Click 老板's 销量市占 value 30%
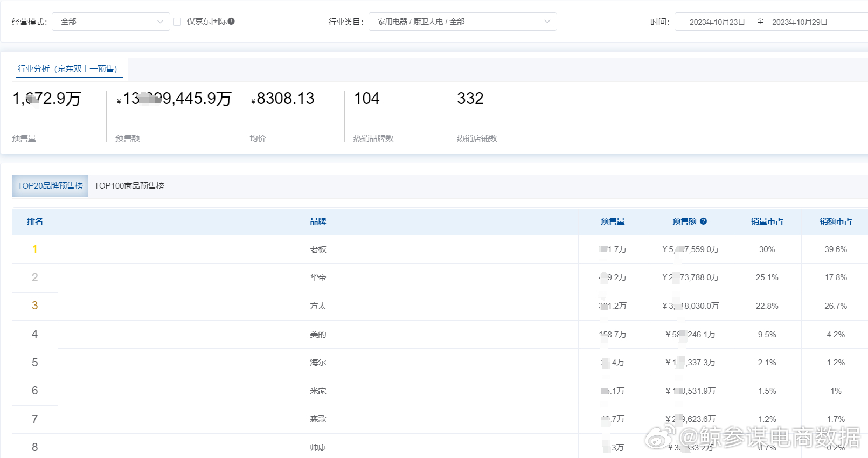The image size is (868, 458). pos(767,249)
